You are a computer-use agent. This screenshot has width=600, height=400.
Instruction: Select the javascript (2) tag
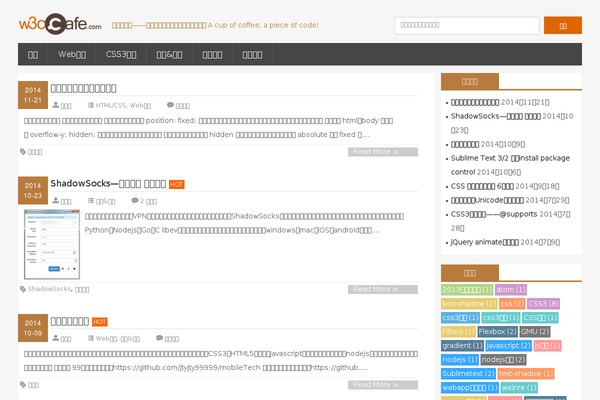point(509,346)
